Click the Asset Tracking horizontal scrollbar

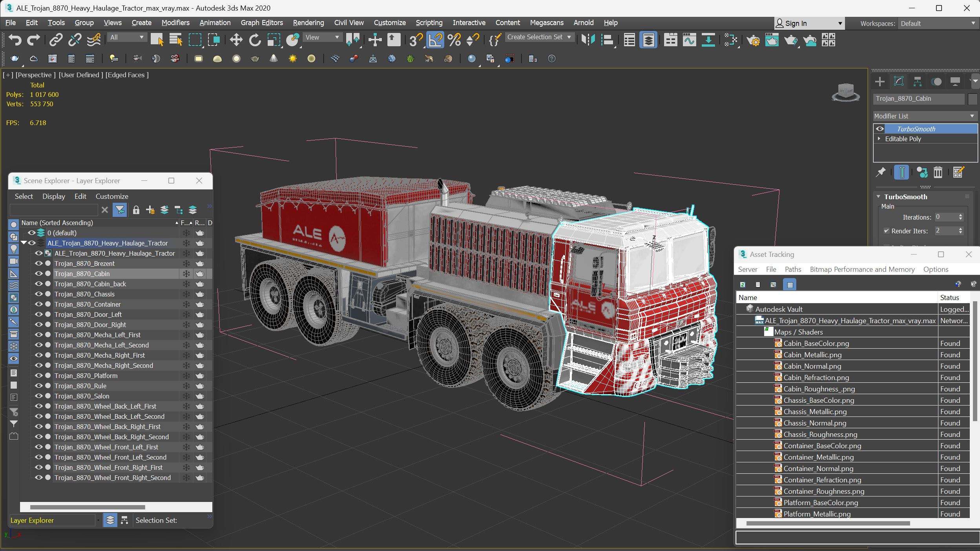pyautogui.click(x=828, y=524)
